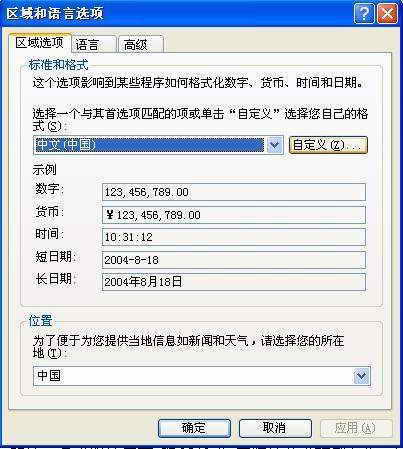The height and width of the screenshot is (449, 403).
Task: Click the 应用(A) button
Action: pos(356,428)
